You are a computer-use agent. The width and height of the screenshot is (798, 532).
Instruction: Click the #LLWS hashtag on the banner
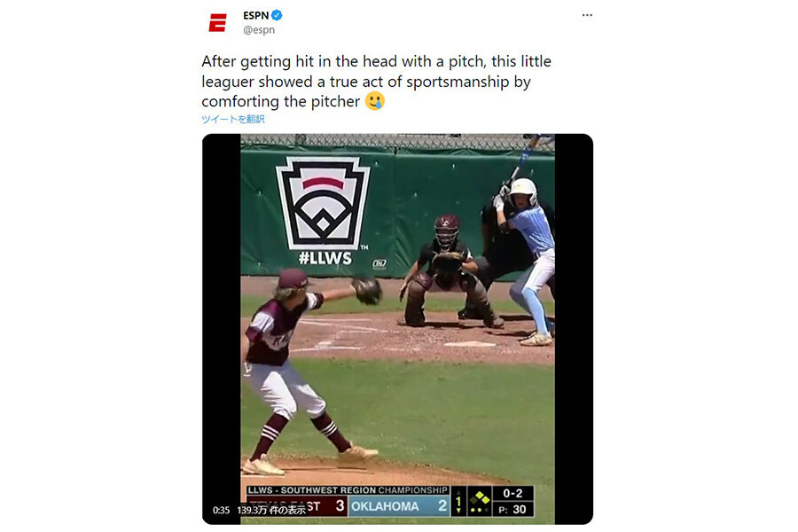(325, 258)
